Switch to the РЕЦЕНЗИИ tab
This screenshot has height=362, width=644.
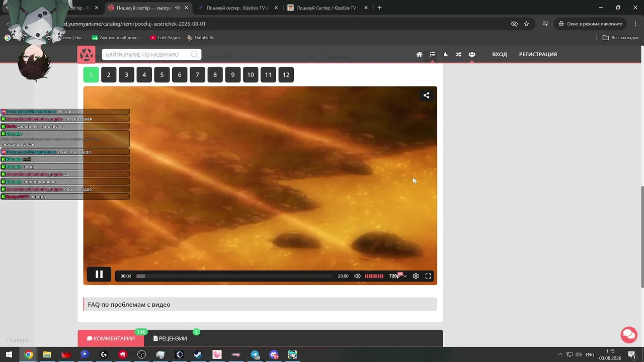click(170, 338)
